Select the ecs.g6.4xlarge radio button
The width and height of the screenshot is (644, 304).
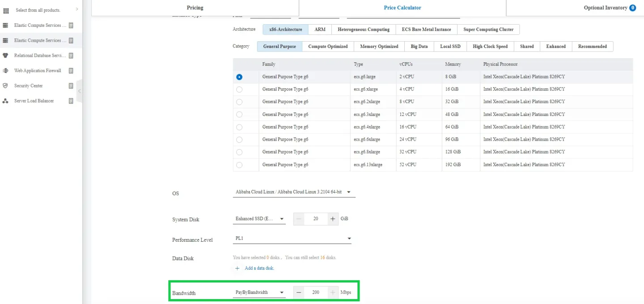point(239,127)
